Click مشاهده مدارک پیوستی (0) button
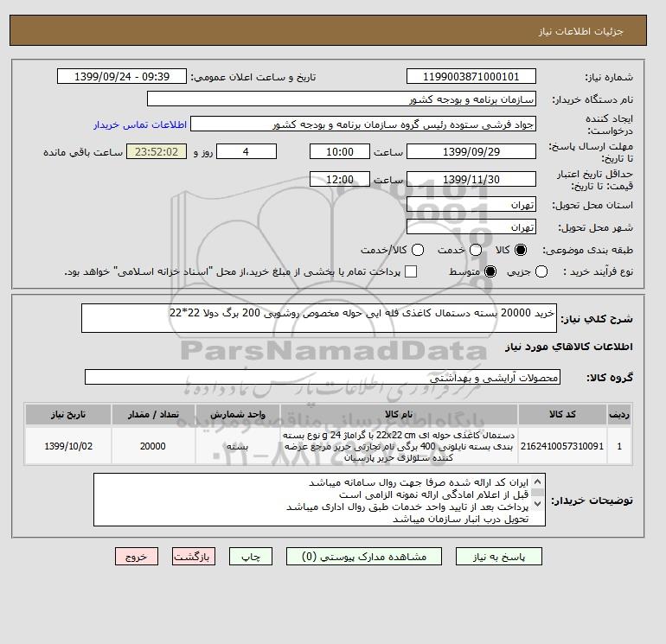The width and height of the screenshot is (666, 644). [364, 557]
